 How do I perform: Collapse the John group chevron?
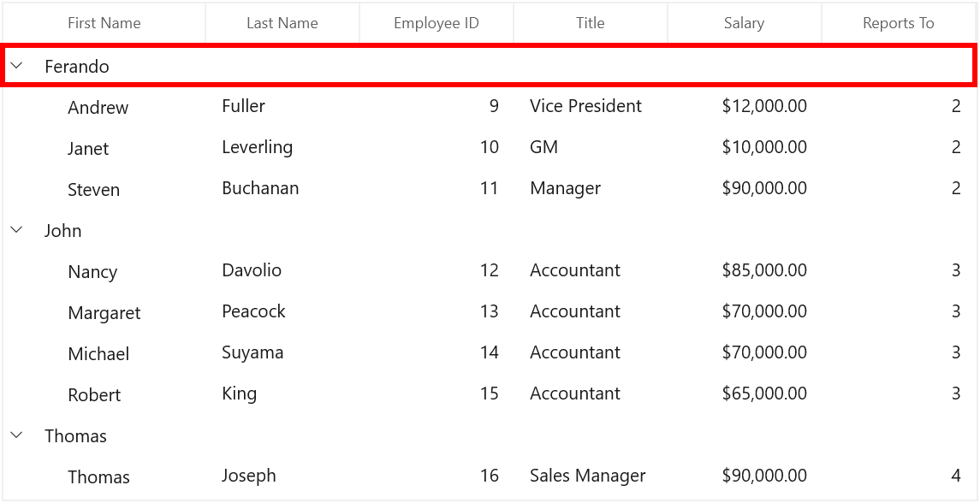[17, 230]
